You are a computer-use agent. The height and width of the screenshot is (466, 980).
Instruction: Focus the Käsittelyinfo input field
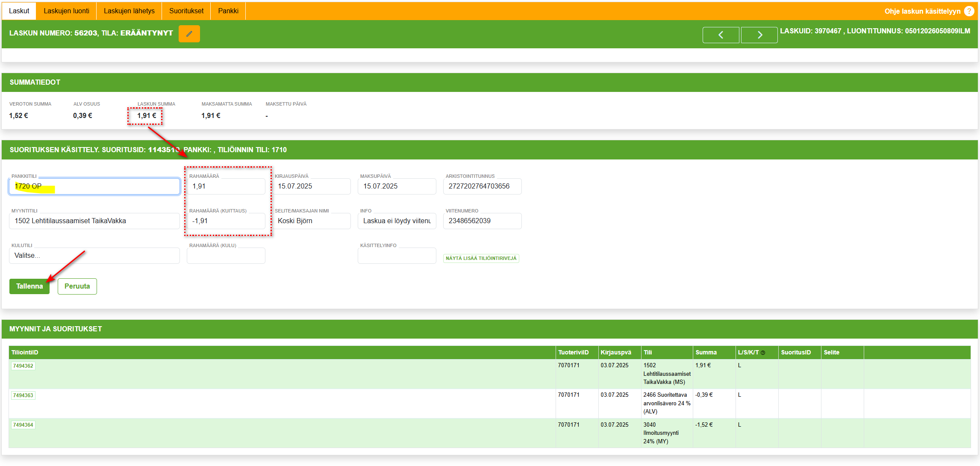click(397, 256)
